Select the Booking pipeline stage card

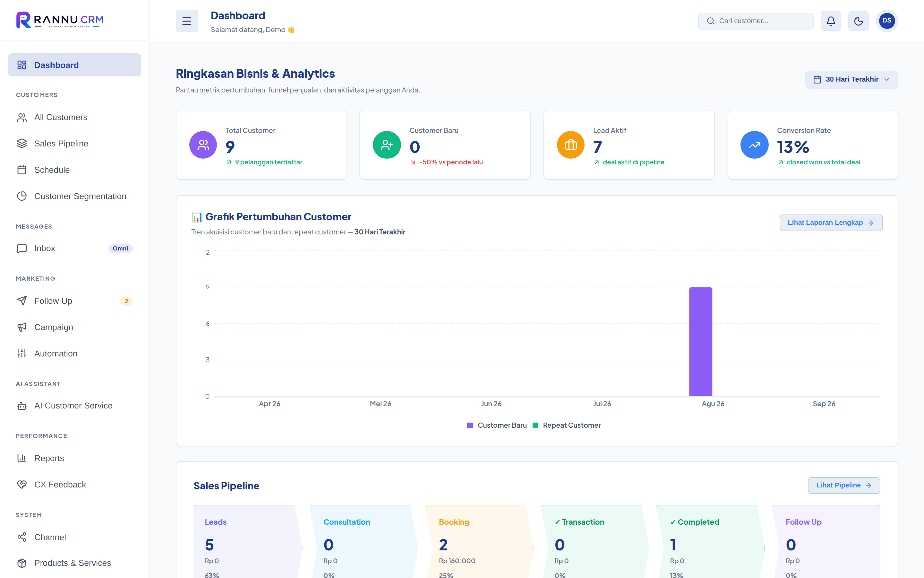pos(479,542)
